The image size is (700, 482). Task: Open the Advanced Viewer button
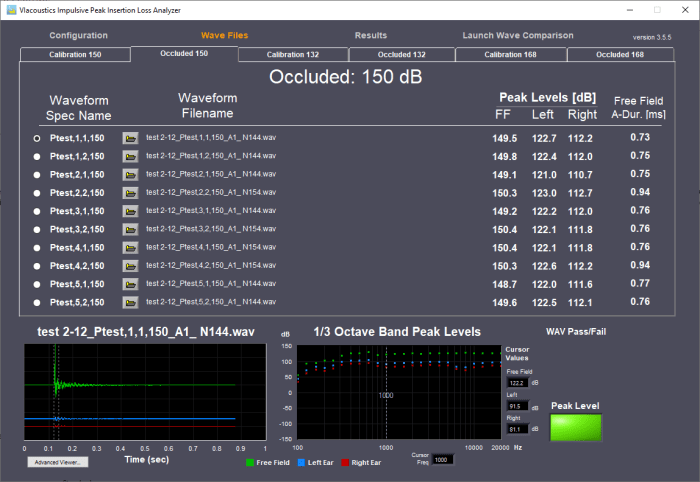pyautogui.click(x=58, y=462)
